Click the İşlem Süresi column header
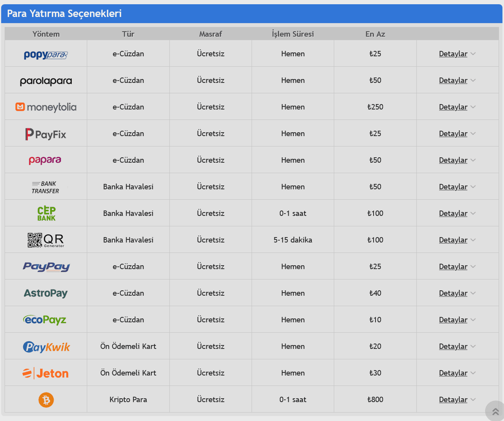Screen dimensions: 504x421 [x=293, y=34]
